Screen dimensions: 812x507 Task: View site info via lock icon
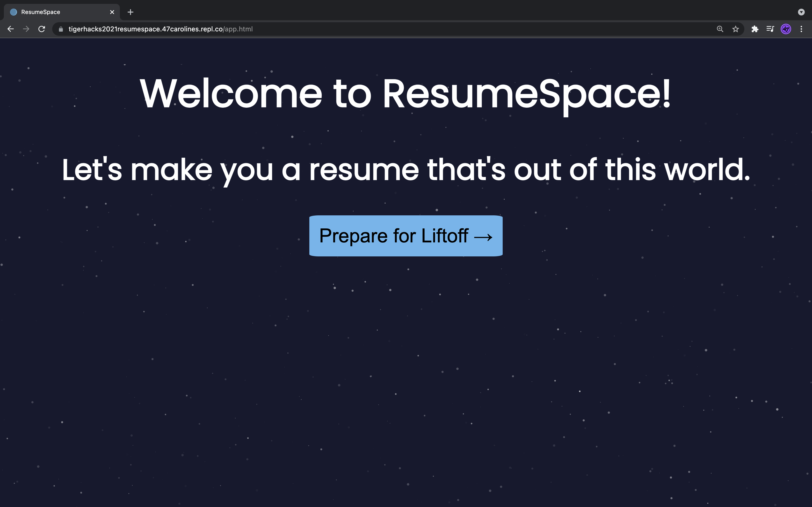tap(61, 29)
